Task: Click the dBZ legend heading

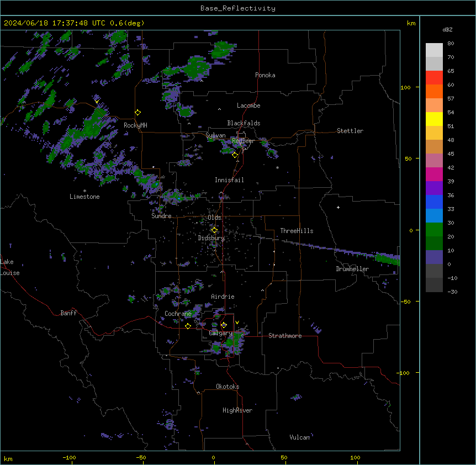Action: click(447, 30)
